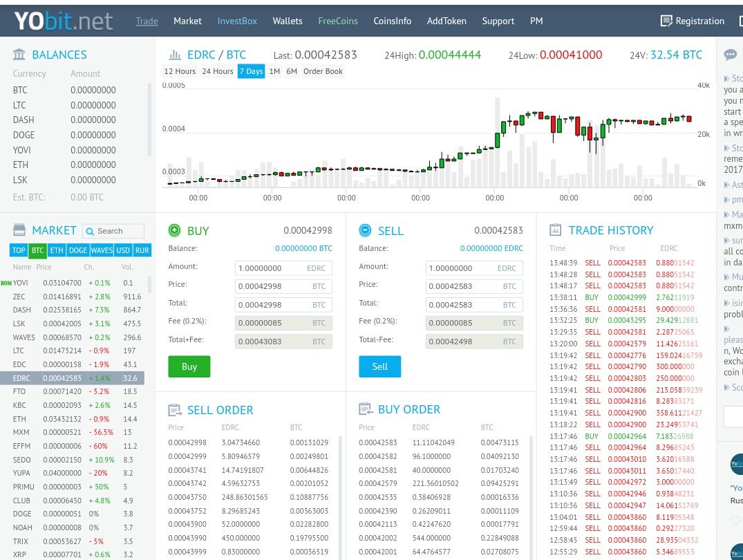The height and width of the screenshot is (560, 743).
Task: Click Buy balance 0.00000000 BTC link
Action: 303,248
